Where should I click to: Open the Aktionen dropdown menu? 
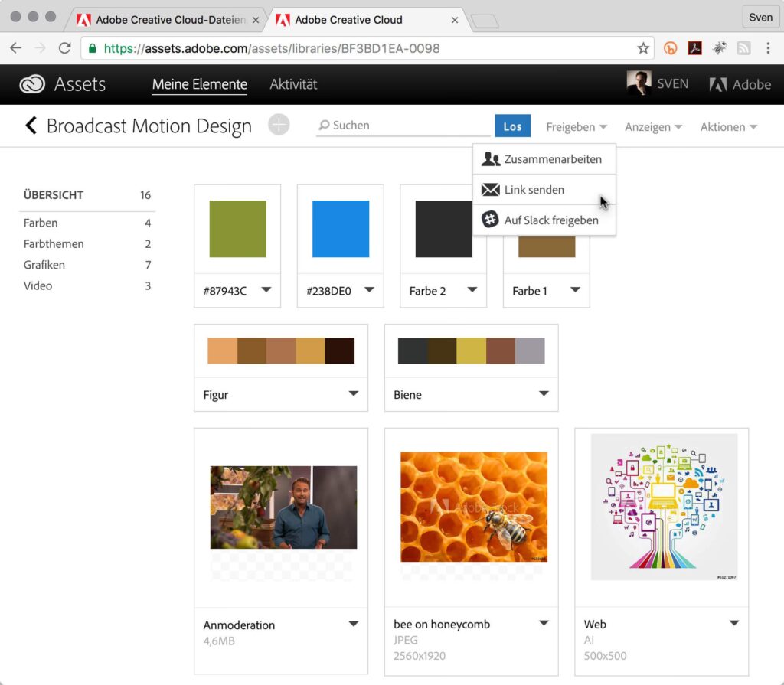point(728,127)
